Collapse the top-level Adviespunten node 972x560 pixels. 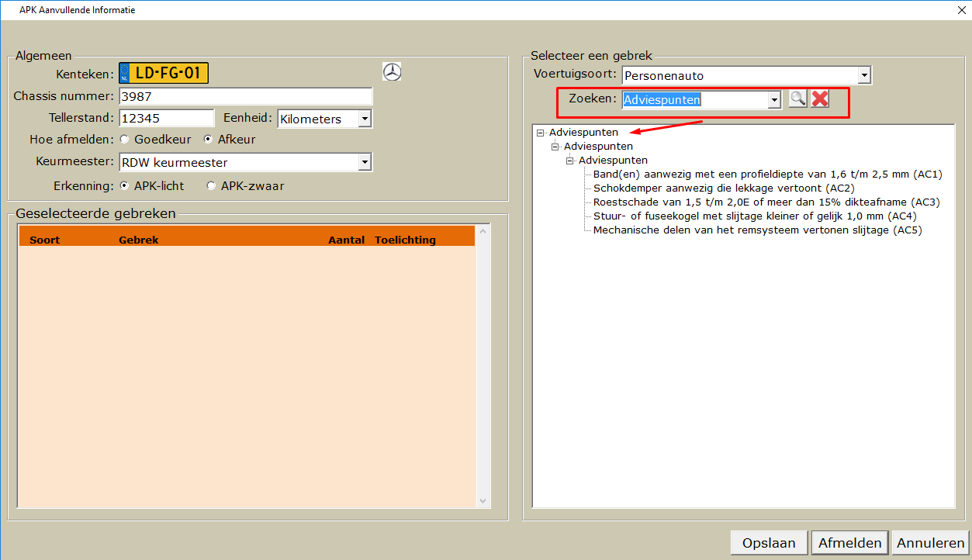541,133
